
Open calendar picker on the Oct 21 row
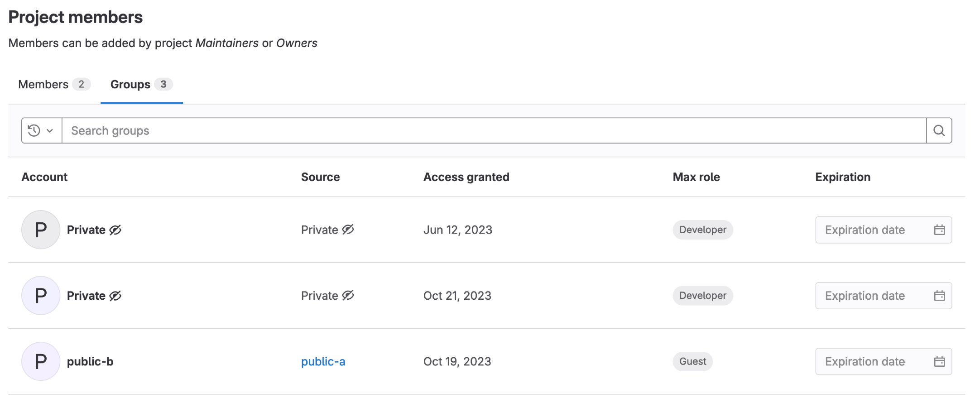pos(940,295)
